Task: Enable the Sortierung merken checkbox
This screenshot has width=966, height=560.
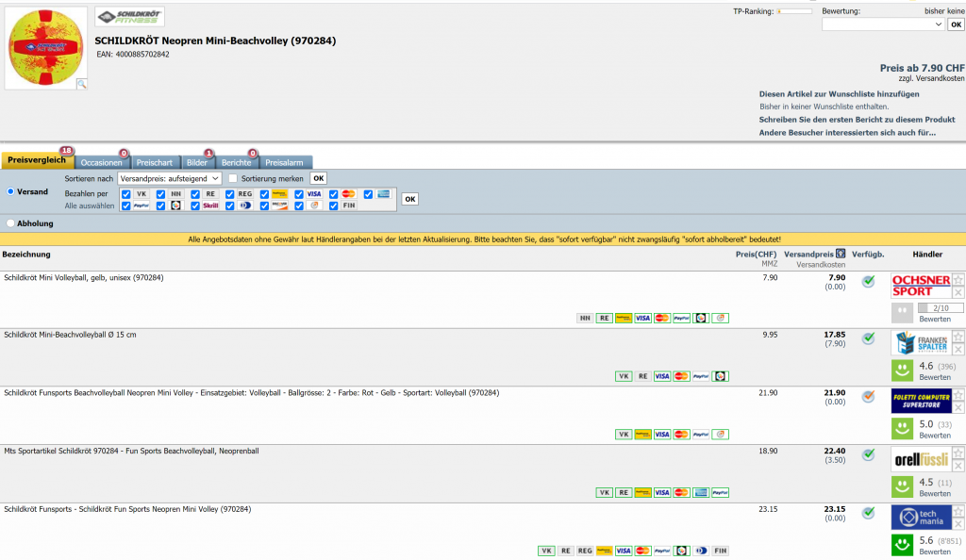Action: pyautogui.click(x=233, y=178)
